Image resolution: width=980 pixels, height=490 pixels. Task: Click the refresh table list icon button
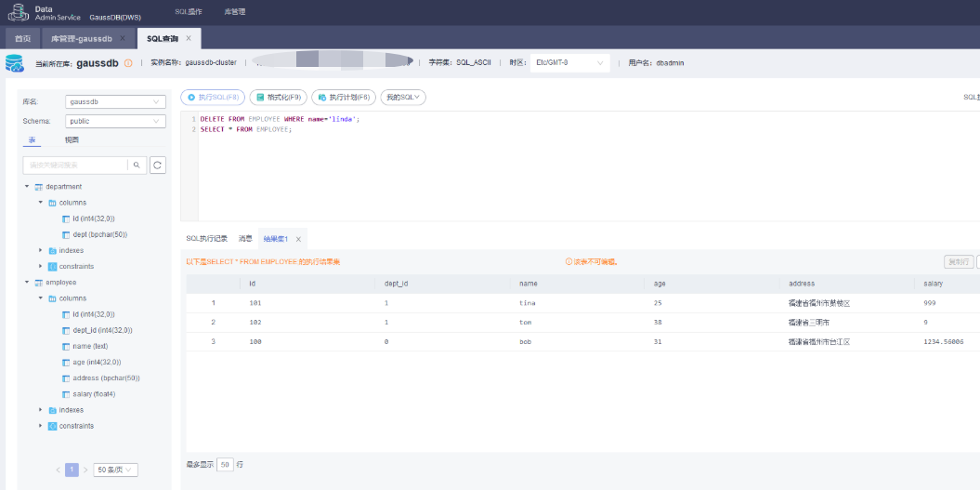tap(158, 166)
